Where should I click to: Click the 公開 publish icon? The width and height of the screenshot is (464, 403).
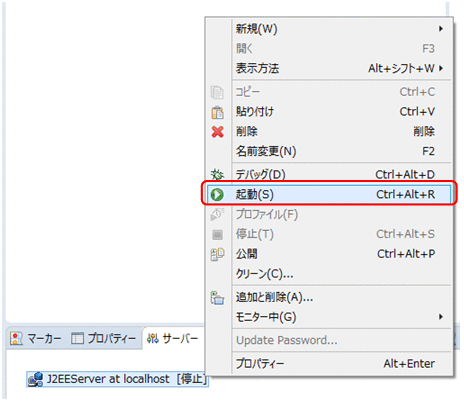click(x=217, y=254)
